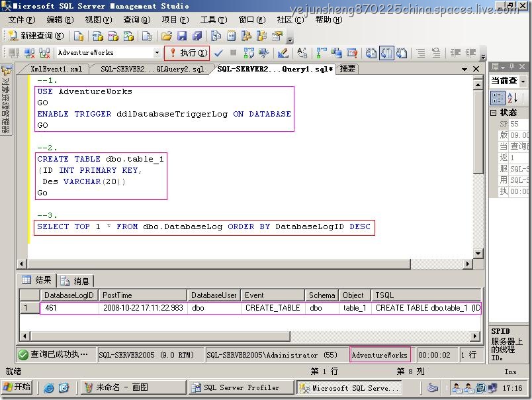Switch to the XmlEvent1.xml tab
This screenshot has width=532, height=400.
click(56, 70)
